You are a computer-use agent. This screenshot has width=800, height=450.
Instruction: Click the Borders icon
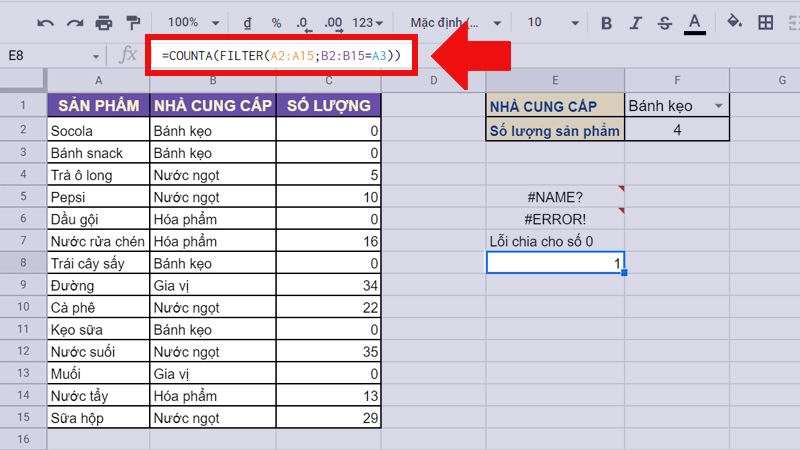[x=765, y=22]
